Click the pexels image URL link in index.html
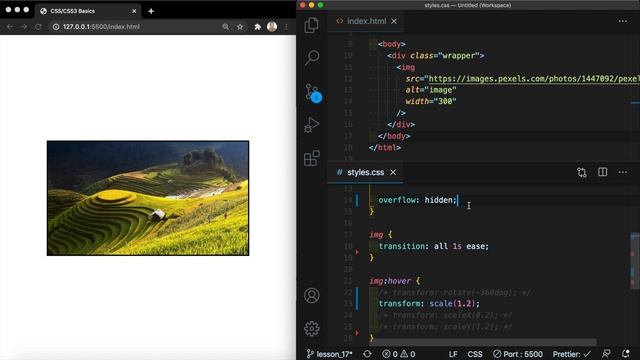 (x=534, y=79)
